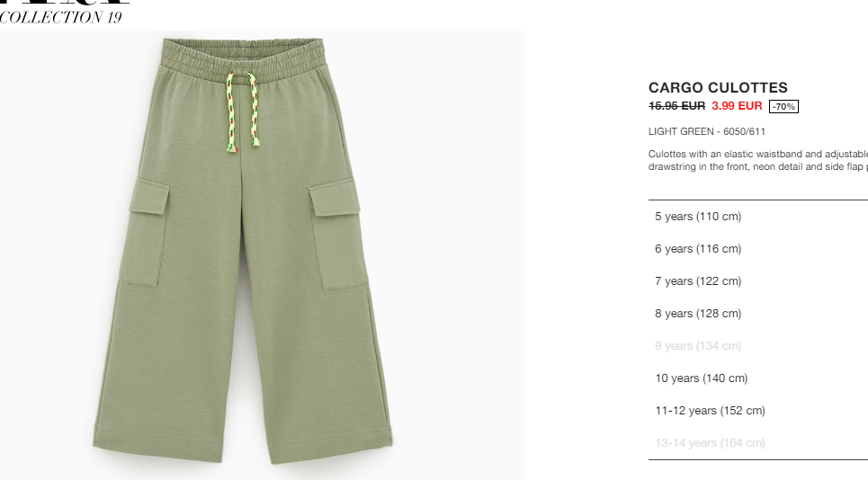The image size is (868, 480).
Task: Click the -70% discount badge
Action: point(783,106)
